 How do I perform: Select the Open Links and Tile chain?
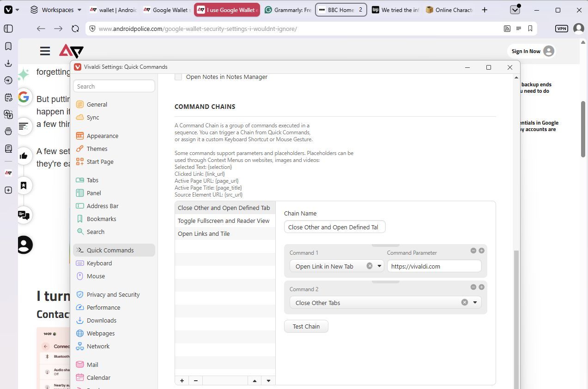click(x=225, y=233)
